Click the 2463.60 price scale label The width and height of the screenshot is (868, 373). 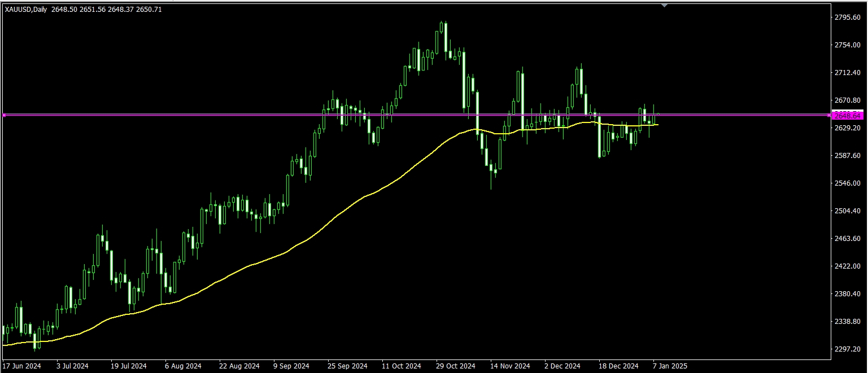click(847, 239)
